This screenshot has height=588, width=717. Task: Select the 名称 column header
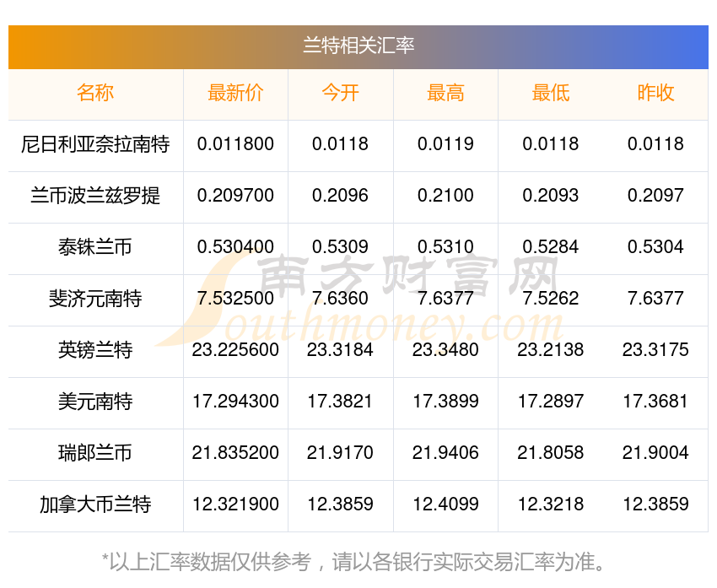(x=95, y=93)
